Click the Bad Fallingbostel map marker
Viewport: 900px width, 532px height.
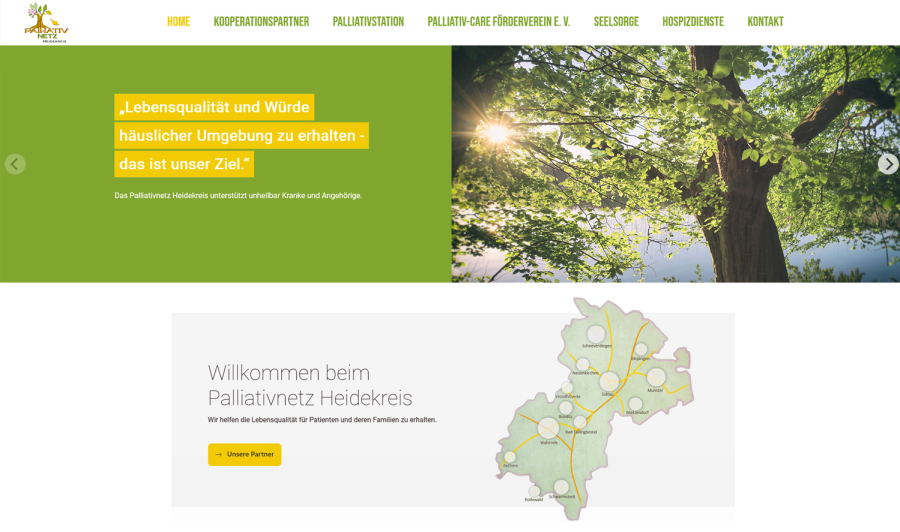click(580, 422)
